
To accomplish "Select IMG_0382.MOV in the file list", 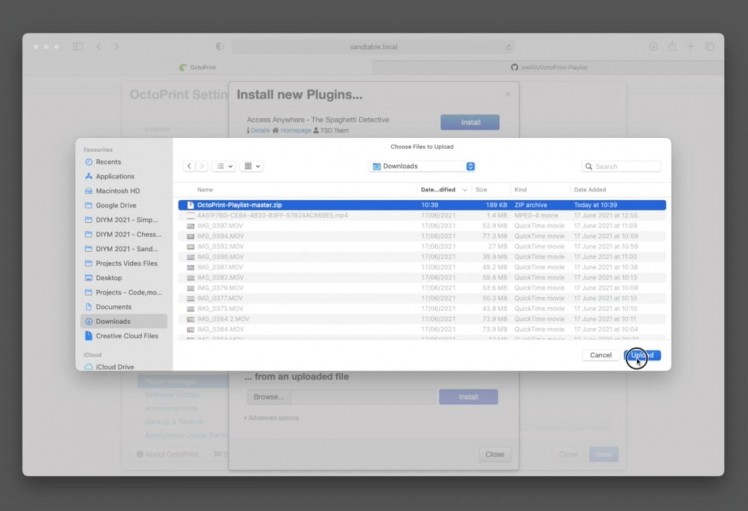I will coord(422,277).
